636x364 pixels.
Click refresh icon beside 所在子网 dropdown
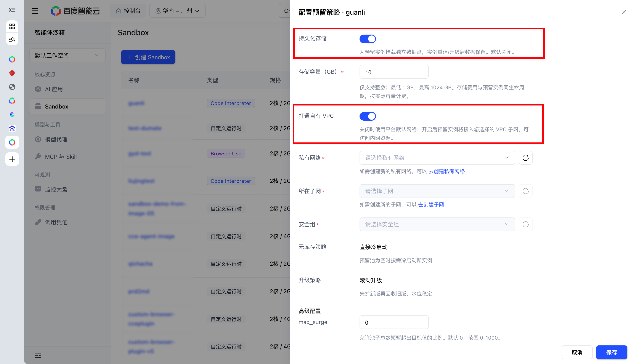(x=525, y=191)
